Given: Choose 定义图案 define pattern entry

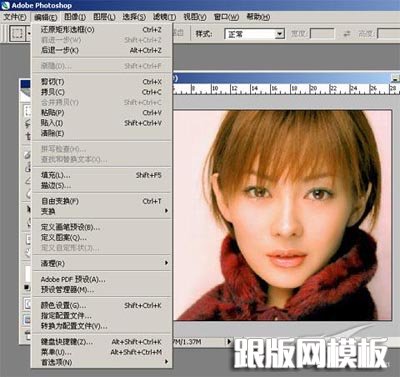Looking at the screenshot, I should pos(102,237).
